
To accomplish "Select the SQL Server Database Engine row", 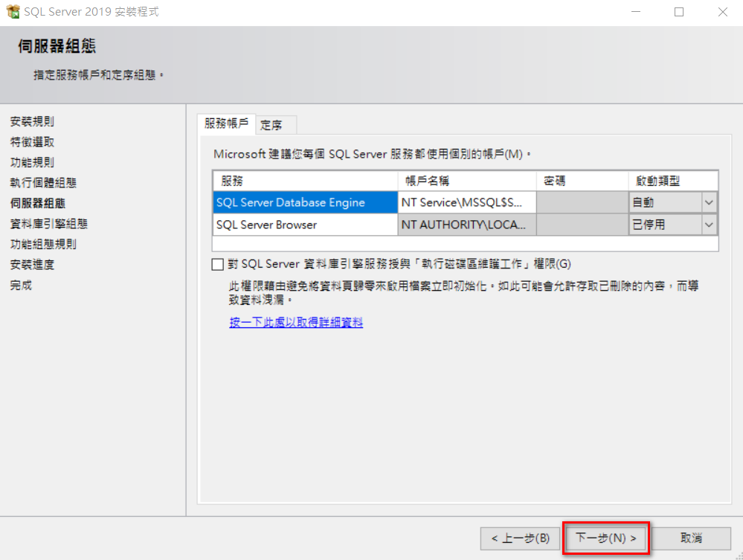I will coord(305,203).
